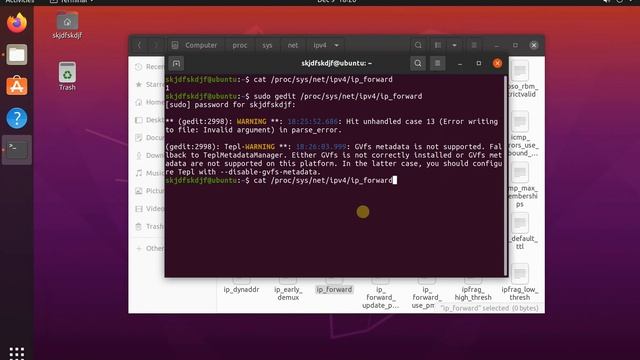Select _default_ttl file icon
640x360 pixels.
[x=520, y=223]
